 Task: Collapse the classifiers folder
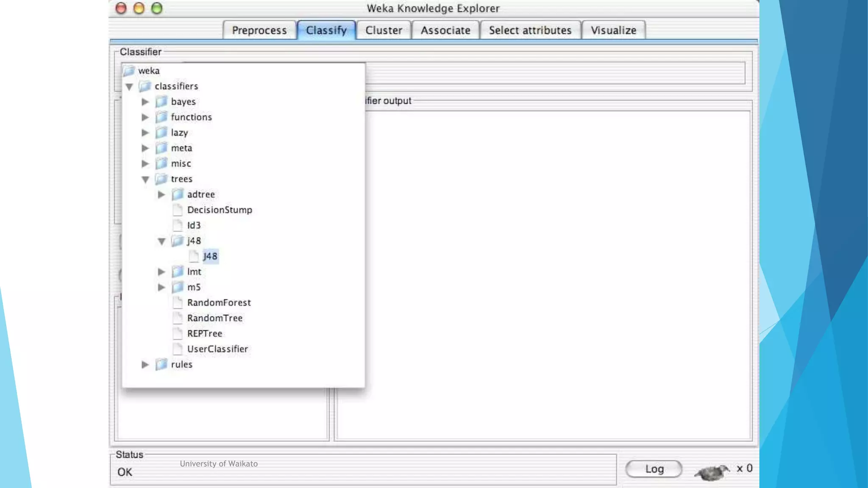pyautogui.click(x=129, y=87)
